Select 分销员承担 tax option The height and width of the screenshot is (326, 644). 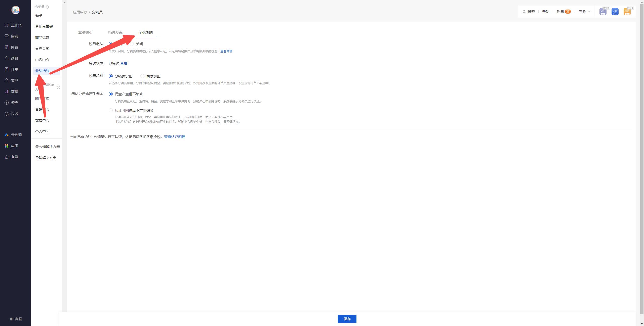pyautogui.click(x=111, y=76)
